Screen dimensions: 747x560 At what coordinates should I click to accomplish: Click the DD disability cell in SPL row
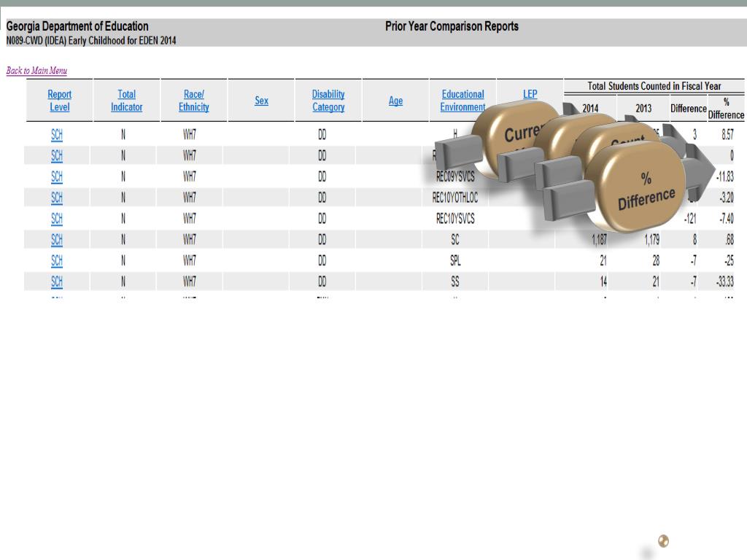(x=322, y=260)
